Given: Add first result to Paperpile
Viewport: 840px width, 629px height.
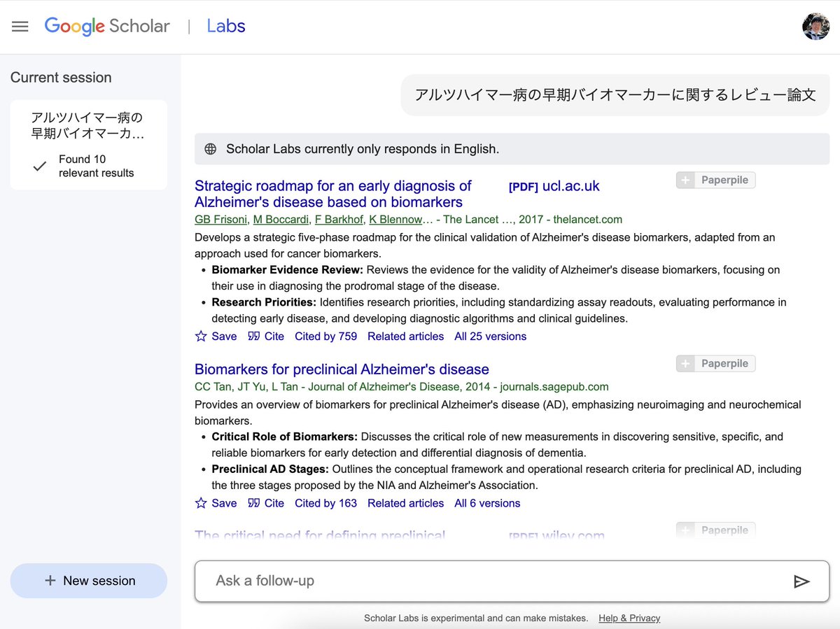Looking at the screenshot, I should [x=715, y=180].
